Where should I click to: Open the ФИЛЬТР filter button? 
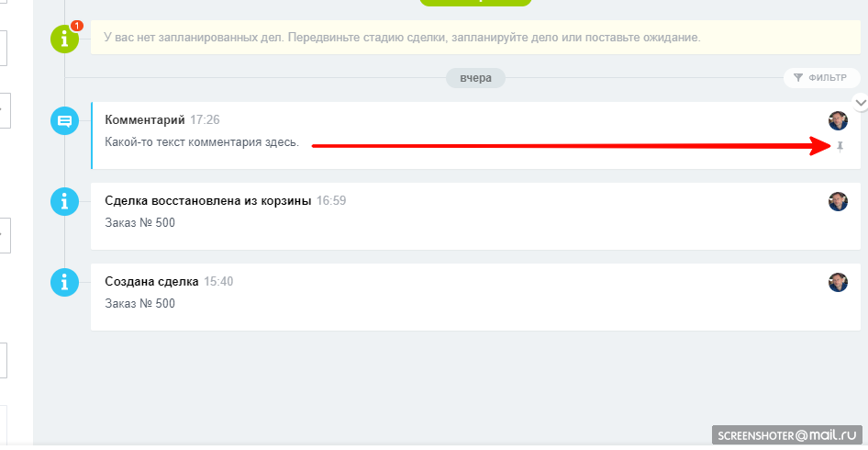click(x=821, y=77)
